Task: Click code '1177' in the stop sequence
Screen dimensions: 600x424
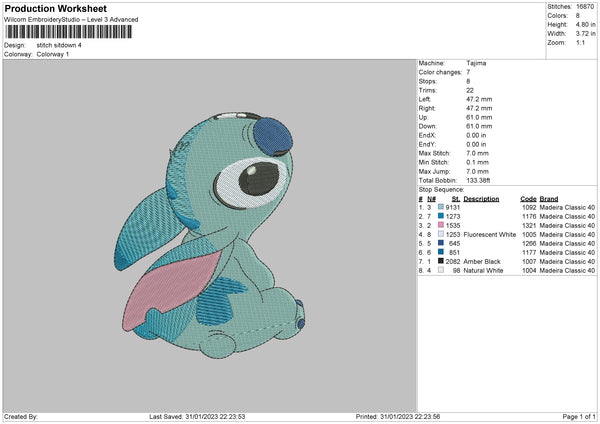Action: [529, 253]
